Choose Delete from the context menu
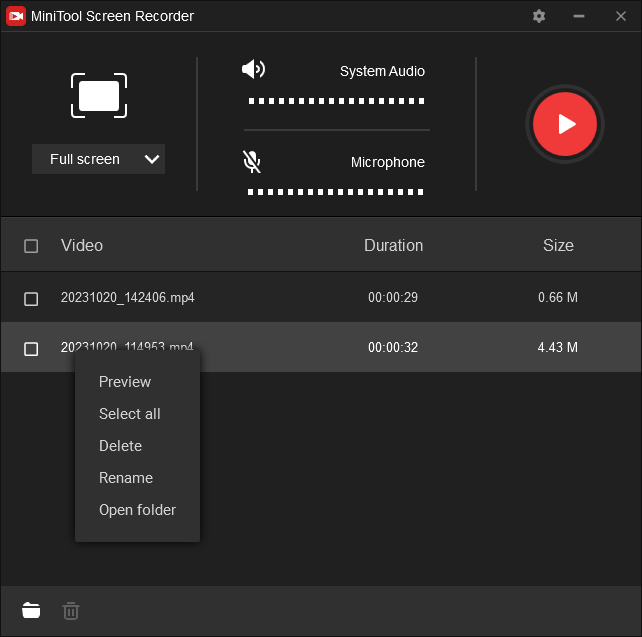Screen dimensions: 642x637 point(120,445)
